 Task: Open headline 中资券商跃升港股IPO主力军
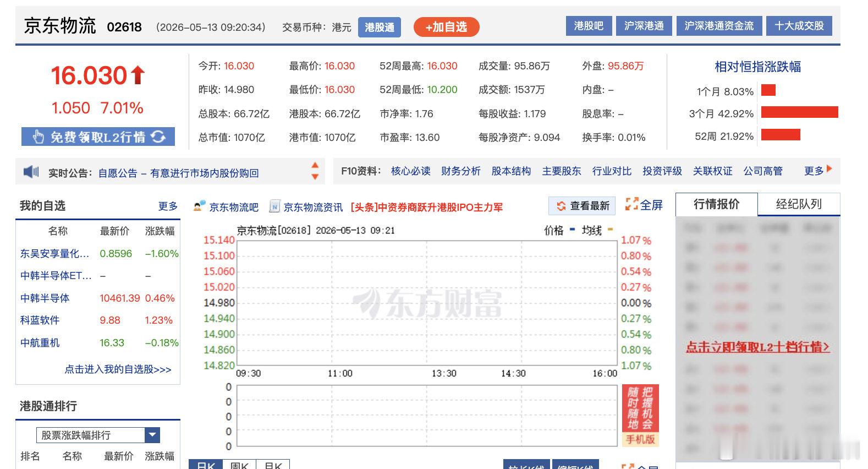tap(426, 207)
